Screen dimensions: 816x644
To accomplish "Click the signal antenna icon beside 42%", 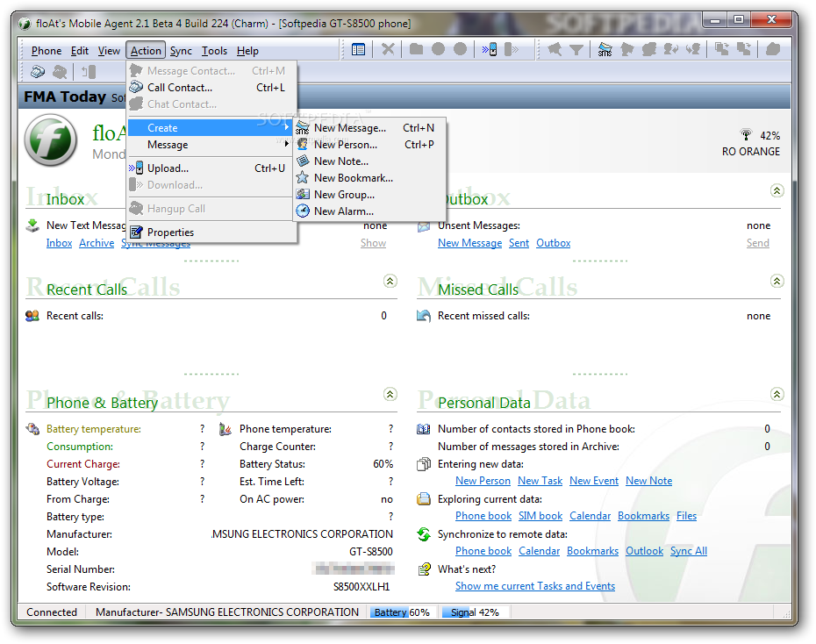I will click(x=746, y=135).
